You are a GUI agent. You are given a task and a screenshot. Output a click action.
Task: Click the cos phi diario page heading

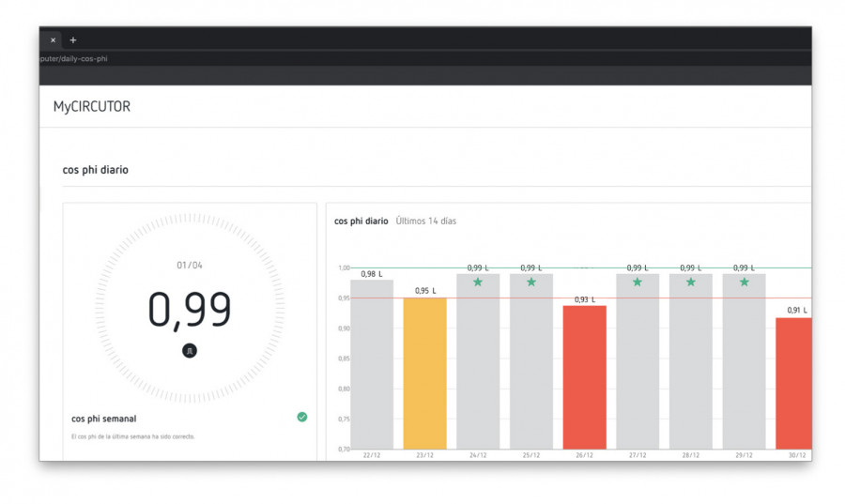(x=96, y=170)
